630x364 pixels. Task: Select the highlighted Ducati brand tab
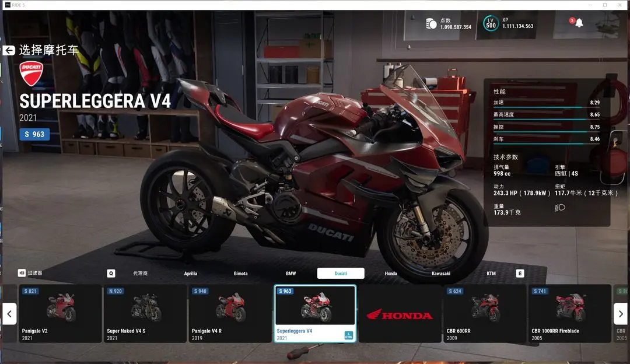[x=341, y=273]
